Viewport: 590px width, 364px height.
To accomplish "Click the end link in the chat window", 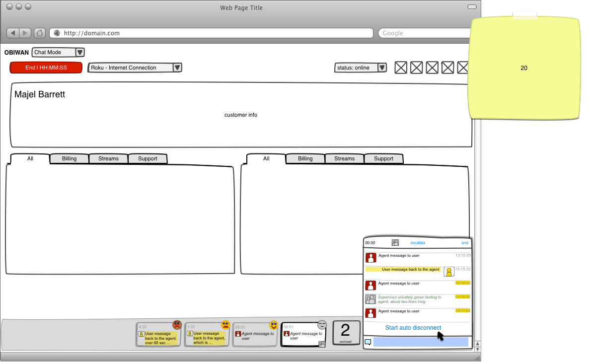I will pos(465,243).
